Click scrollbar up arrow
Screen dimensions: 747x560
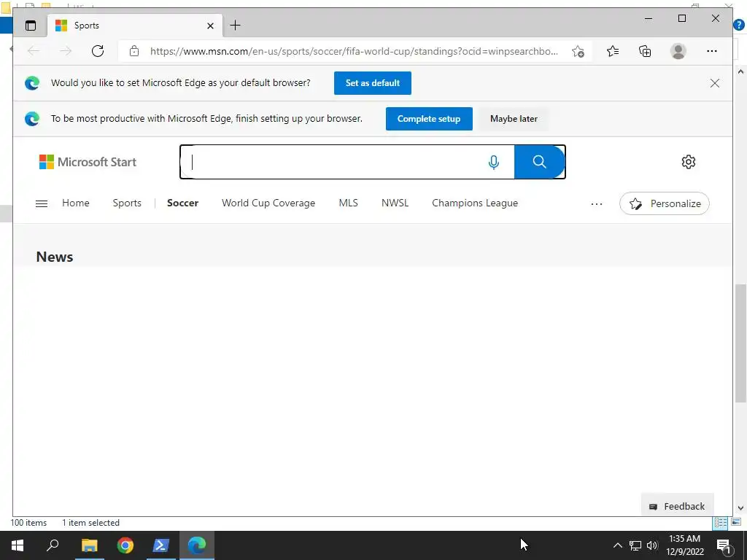point(740,72)
